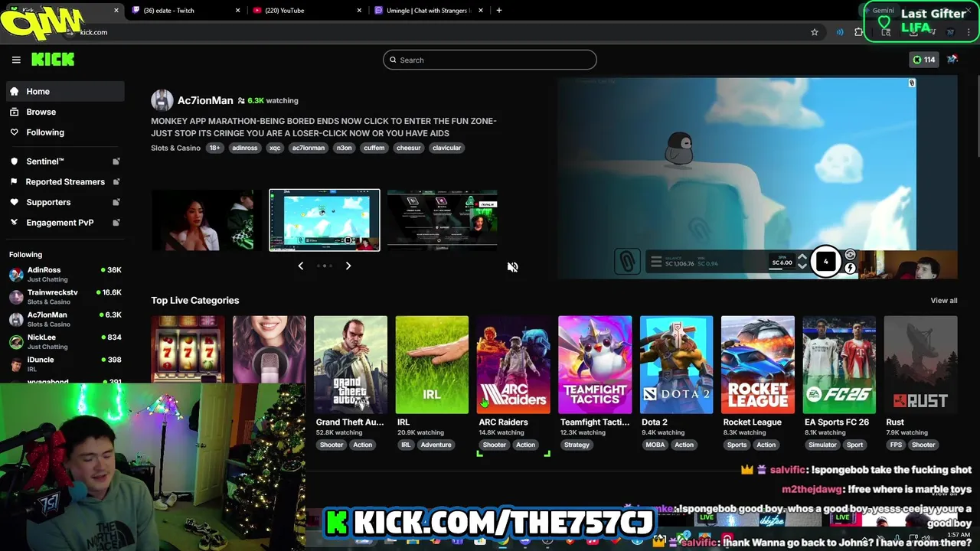The image size is (980, 551).
Task: Select the adinross stream tag
Action: tap(245, 148)
